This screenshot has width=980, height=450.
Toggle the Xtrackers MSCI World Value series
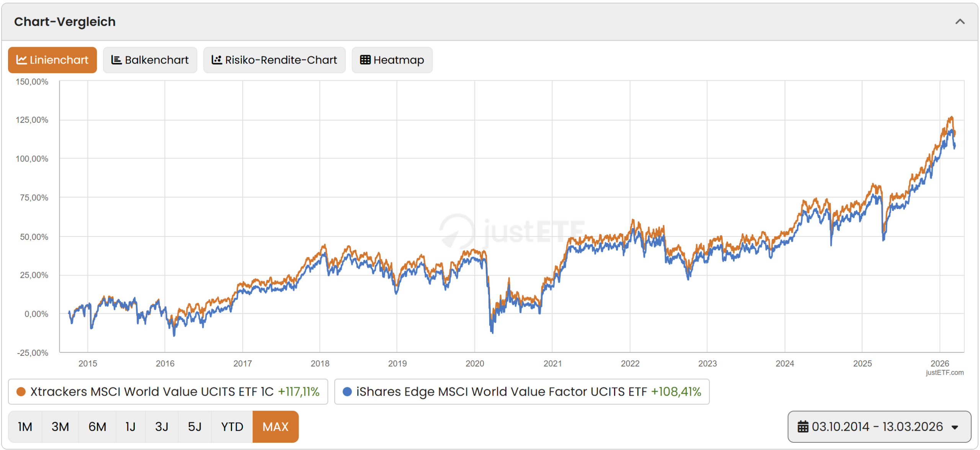pos(168,392)
